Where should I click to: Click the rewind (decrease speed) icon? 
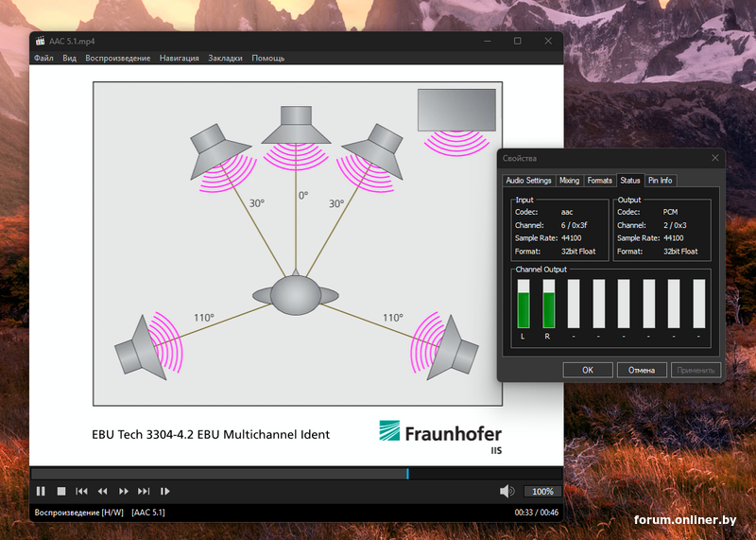103,491
